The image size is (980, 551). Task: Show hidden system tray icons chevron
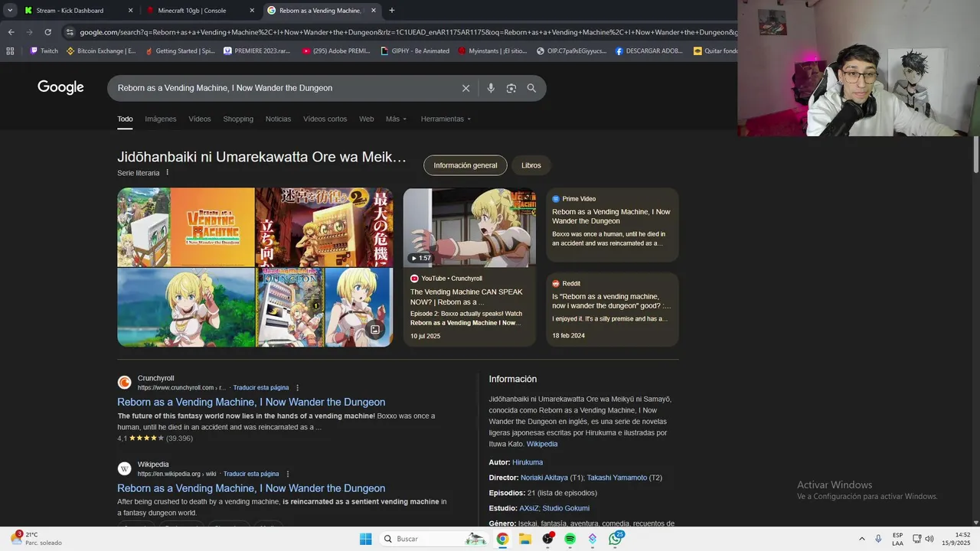(861, 539)
